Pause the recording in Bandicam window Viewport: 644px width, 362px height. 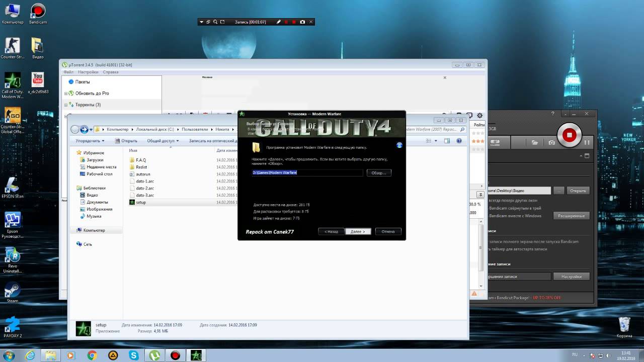(587, 143)
